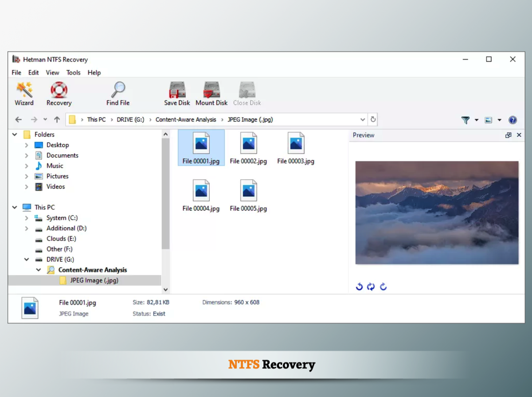Open the Tools menu
This screenshot has width=532, height=397.
[x=73, y=73]
